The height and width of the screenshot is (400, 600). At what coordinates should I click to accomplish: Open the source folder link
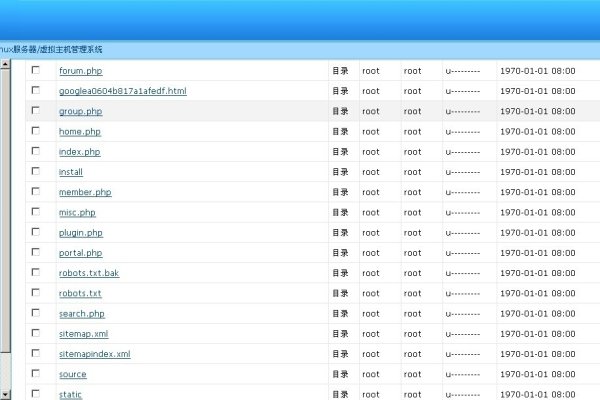72,375
